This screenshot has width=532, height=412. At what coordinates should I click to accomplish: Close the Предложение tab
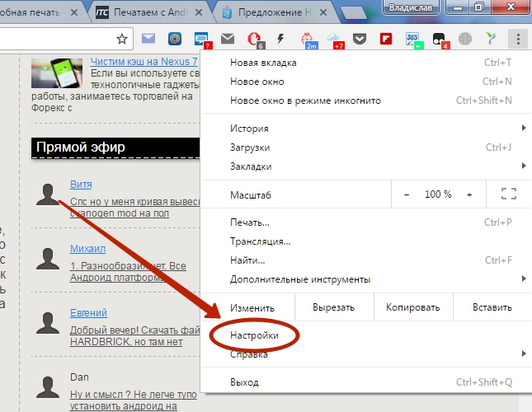323,12
